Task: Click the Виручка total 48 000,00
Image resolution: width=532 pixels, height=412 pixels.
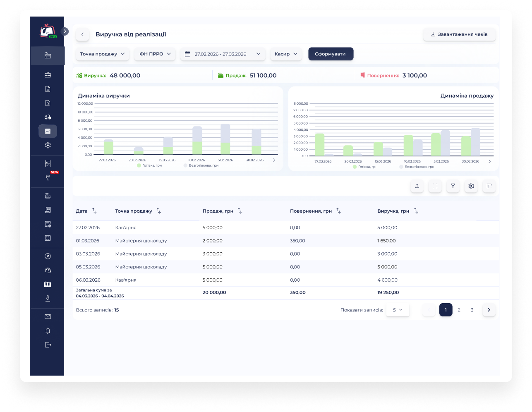Action: coord(125,75)
